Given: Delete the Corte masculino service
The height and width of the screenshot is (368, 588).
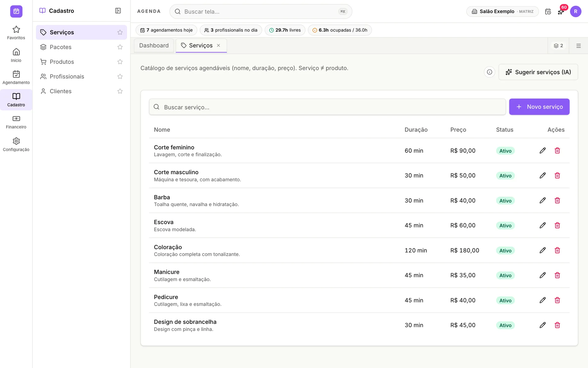Looking at the screenshot, I should (557, 175).
